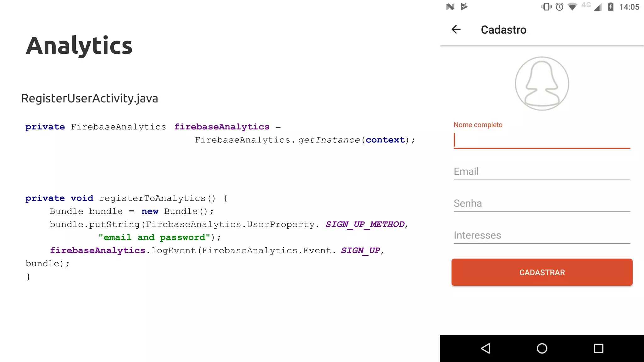
Task: Tap the cellular signal strength icon
Action: click(597, 7)
